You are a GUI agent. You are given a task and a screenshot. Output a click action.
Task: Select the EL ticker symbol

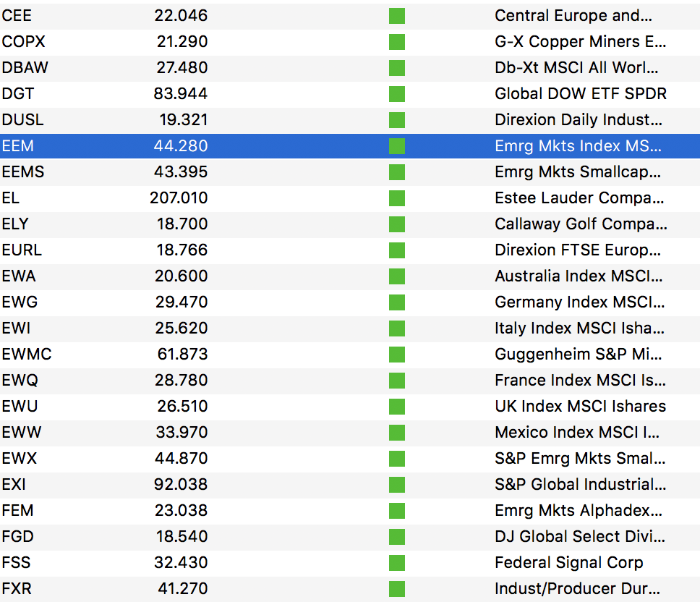(x=10, y=198)
